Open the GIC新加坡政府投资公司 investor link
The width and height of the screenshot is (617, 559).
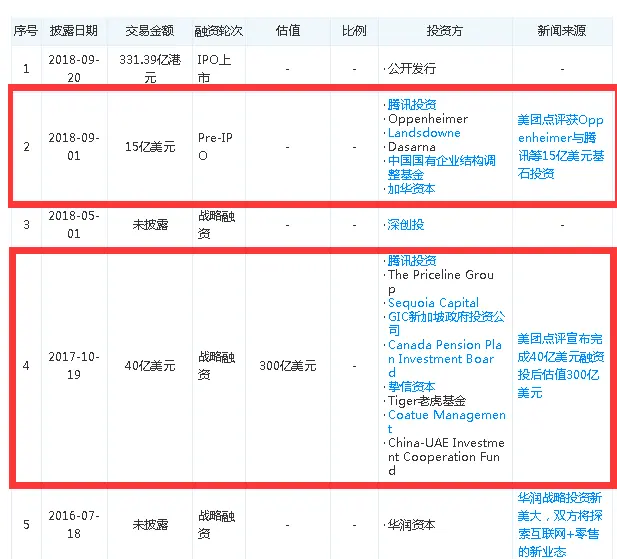[x=446, y=323]
